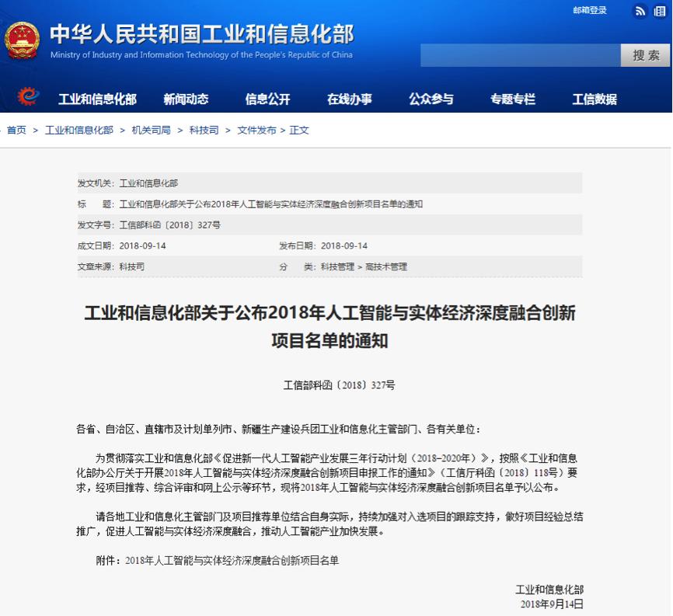673x616 pixels.
Task: Click 发文字号 value 工信部科函〔2018〕327号 in table
Action: [x=170, y=225]
